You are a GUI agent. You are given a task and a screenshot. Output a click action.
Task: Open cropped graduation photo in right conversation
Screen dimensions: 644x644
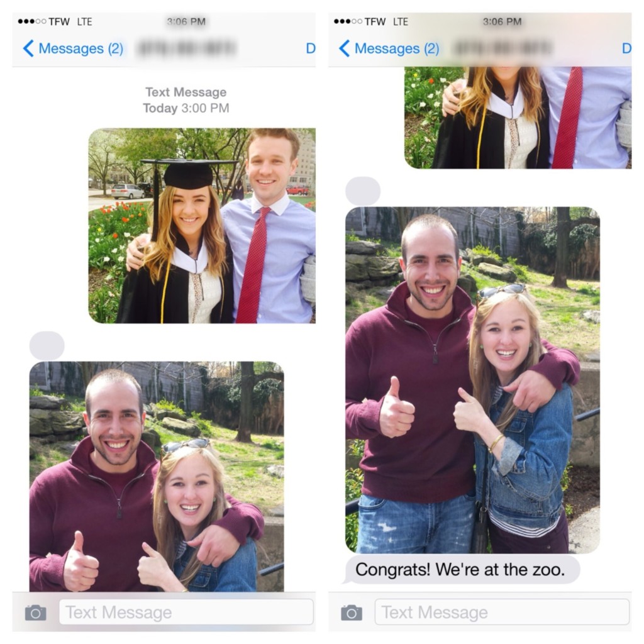[518, 118]
